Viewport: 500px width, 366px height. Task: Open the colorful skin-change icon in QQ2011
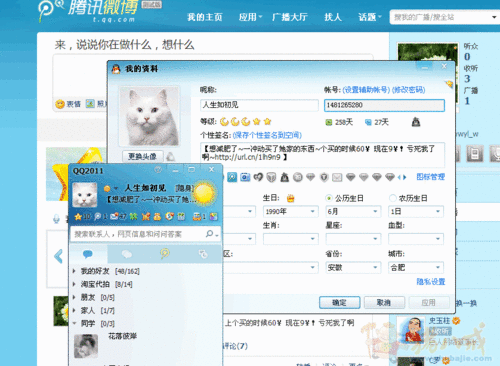pos(214,217)
